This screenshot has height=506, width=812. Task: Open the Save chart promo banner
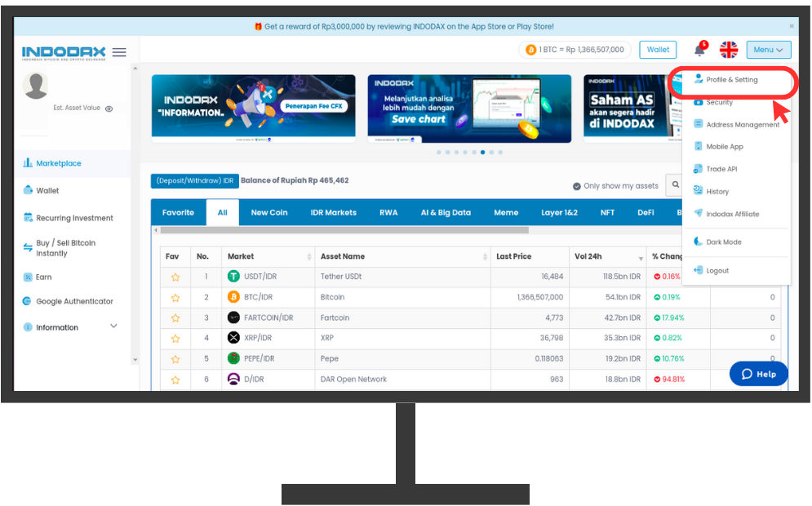click(469, 109)
